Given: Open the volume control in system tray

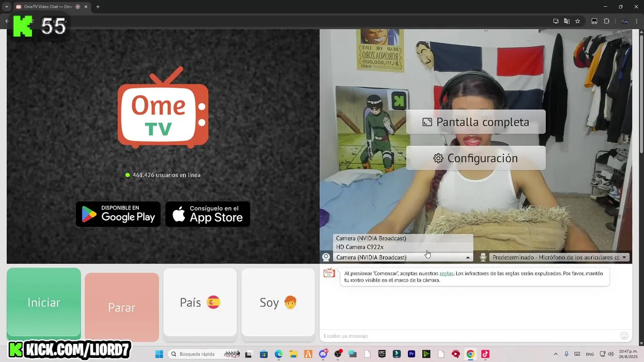Looking at the screenshot, I should pyautogui.click(x=611, y=354).
